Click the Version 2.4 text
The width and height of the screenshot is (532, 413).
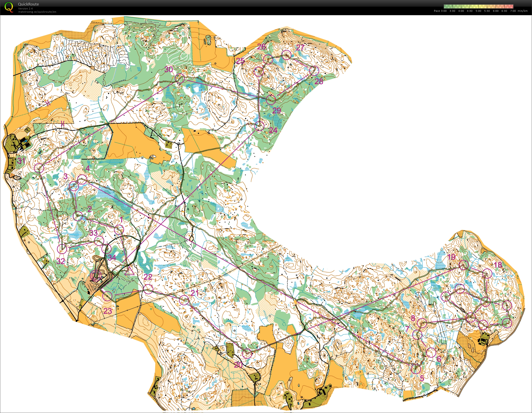tap(25, 9)
